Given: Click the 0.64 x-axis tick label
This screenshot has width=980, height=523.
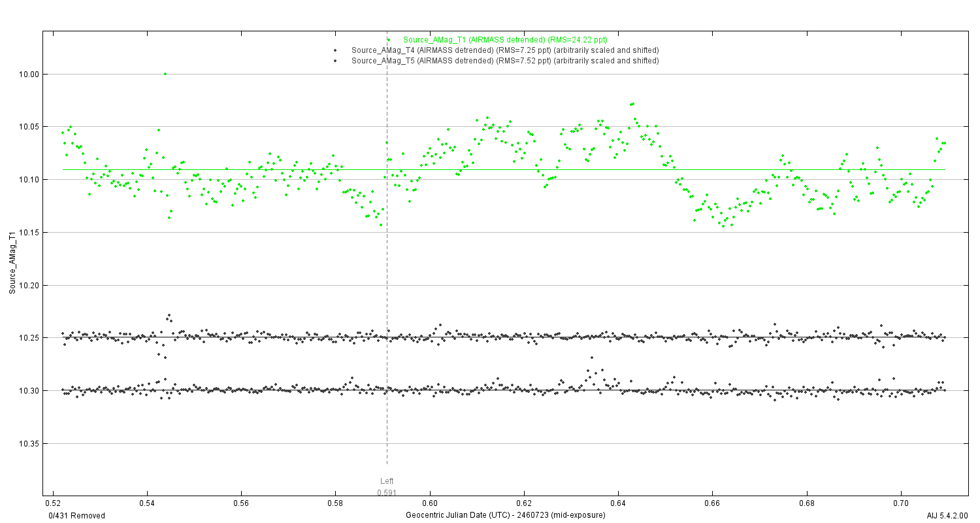Looking at the screenshot, I should click(x=618, y=504).
